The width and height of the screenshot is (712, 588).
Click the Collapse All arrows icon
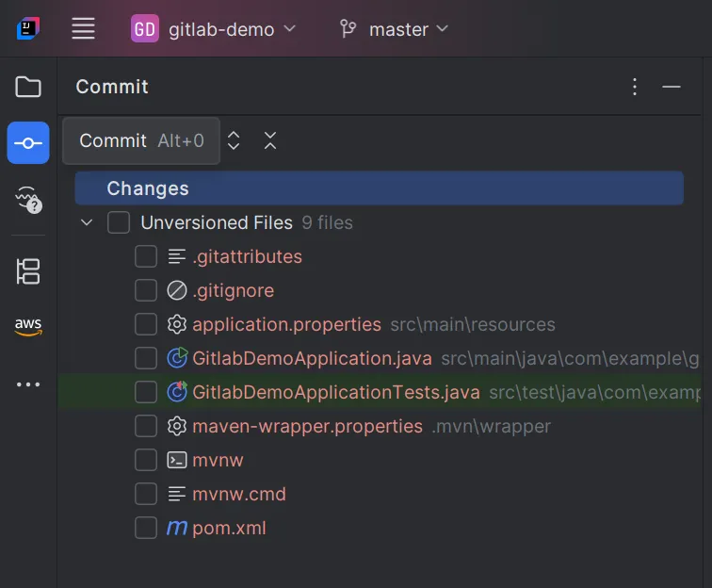click(x=270, y=141)
